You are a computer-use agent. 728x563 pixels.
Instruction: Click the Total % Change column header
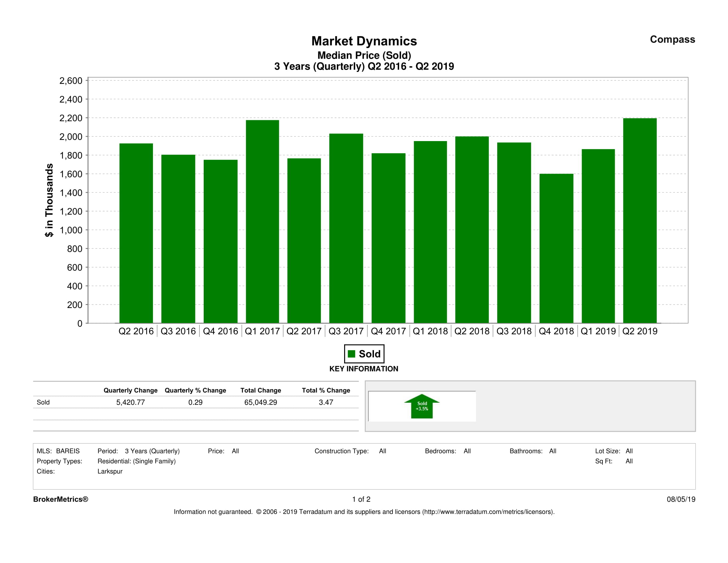(326, 390)
